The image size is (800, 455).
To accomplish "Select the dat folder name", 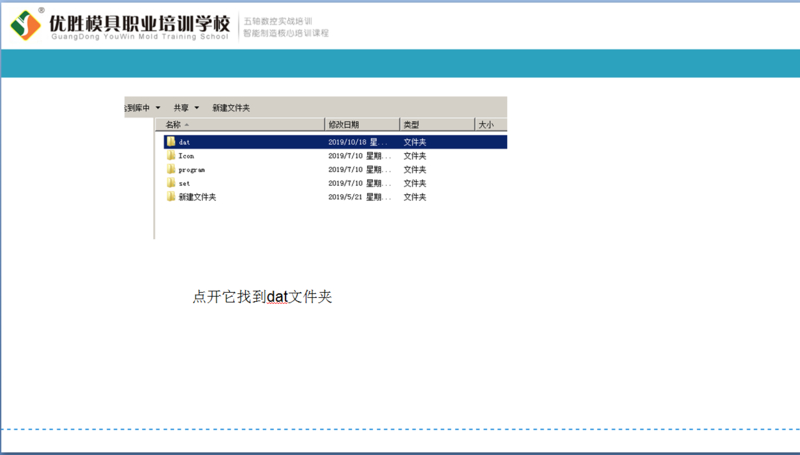I will pyautogui.click(x=184, y=142).
